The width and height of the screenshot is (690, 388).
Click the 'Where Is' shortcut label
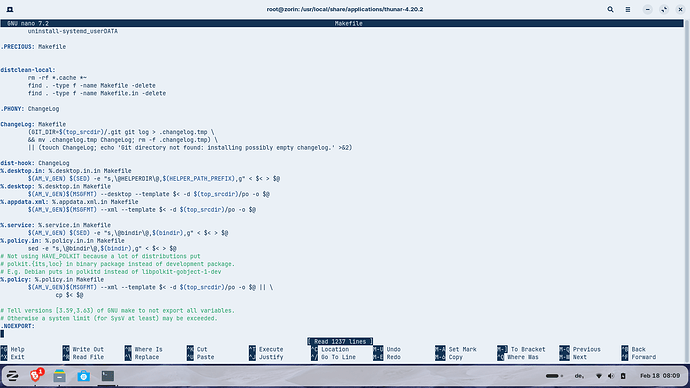[148, 349]
